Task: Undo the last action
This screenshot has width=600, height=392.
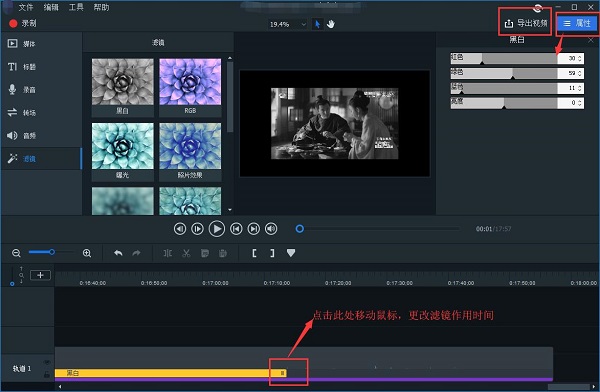Action: pyautogui.click(x=118, y=253)
